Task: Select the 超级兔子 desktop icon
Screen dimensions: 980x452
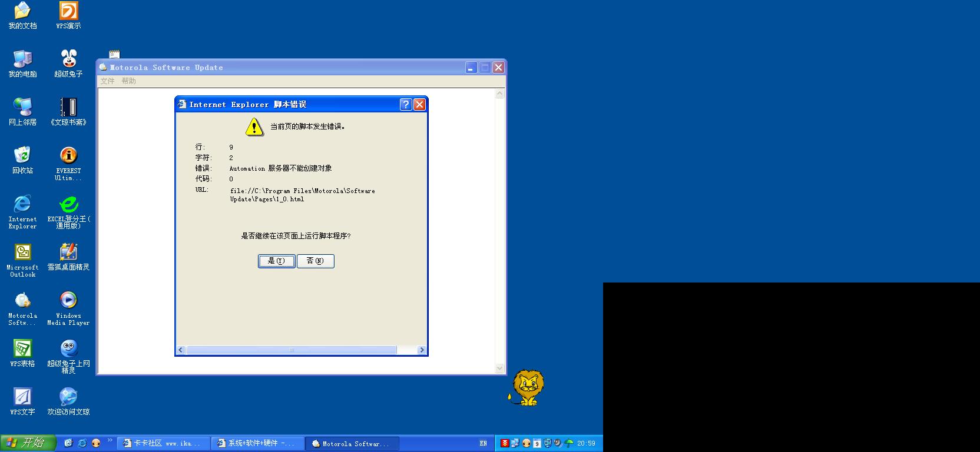Action: click(x=68, y=64)
